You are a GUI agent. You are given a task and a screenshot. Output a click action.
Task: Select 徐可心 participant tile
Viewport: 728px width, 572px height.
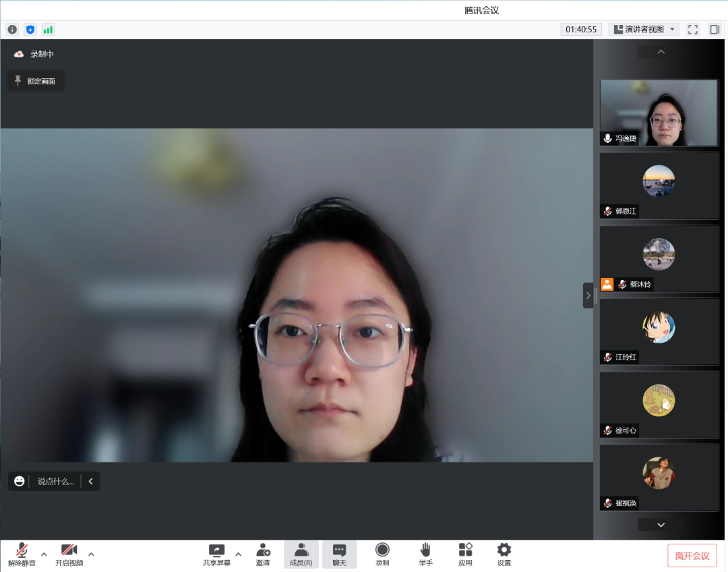[x=659, y=405]
